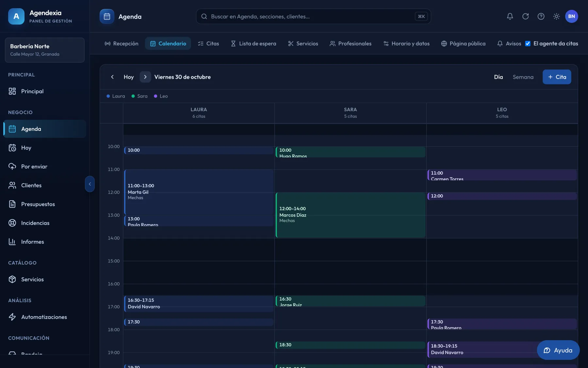
Task: Click the refresh icon in the header
Action: (525, 16)
